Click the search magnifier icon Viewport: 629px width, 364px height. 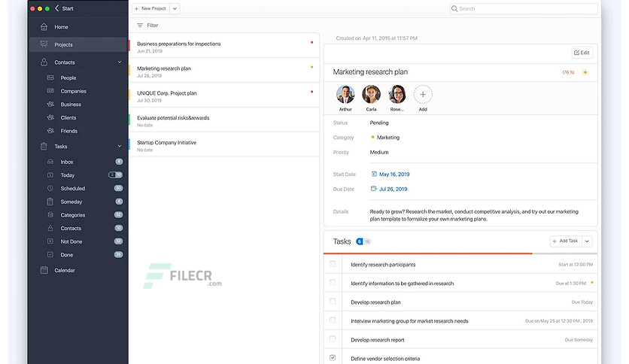(454, 8)
